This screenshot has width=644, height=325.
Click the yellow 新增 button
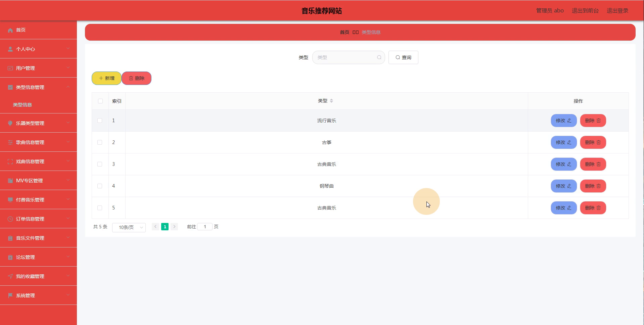click(106, 78)
